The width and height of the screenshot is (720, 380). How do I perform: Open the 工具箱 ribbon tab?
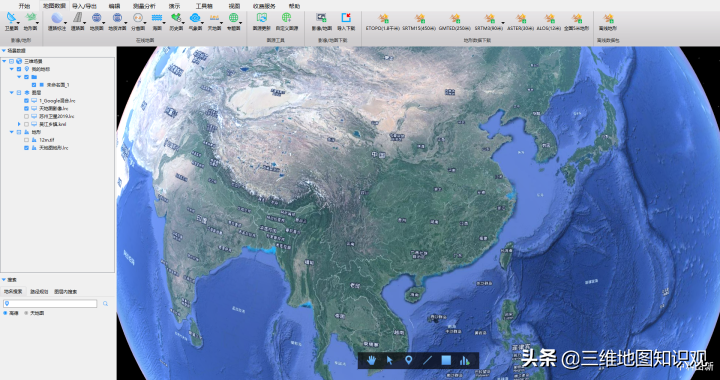point(203,6)
